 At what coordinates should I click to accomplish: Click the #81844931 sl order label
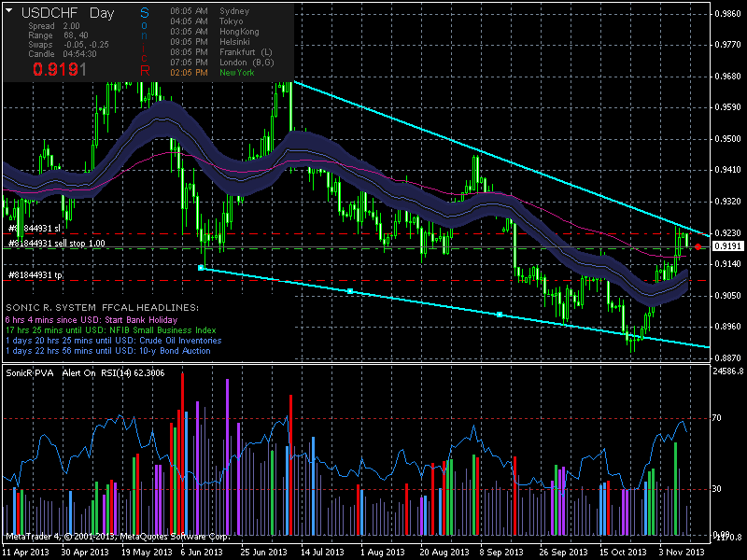[34, 228]
